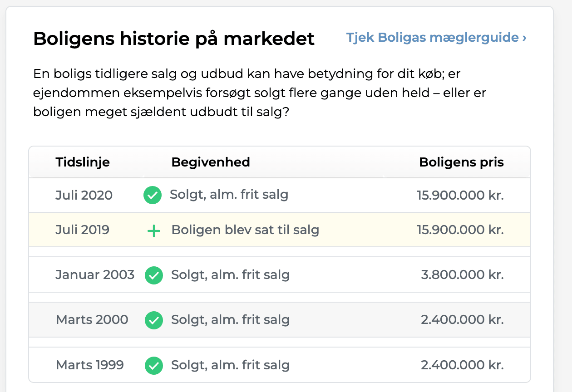The width and height of the screenshot is (572, 392).
Task: Click the 3.800.000 kr. price
Action: (463, 274)
